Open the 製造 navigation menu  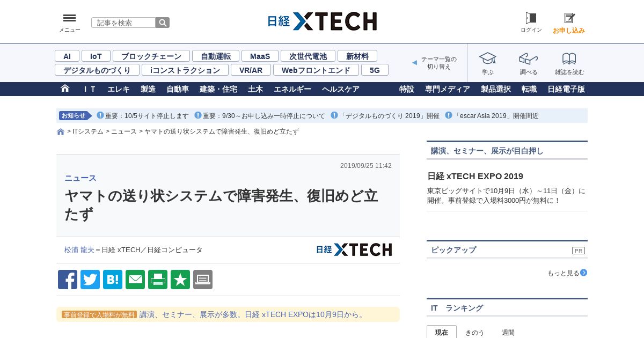[148, 89]
